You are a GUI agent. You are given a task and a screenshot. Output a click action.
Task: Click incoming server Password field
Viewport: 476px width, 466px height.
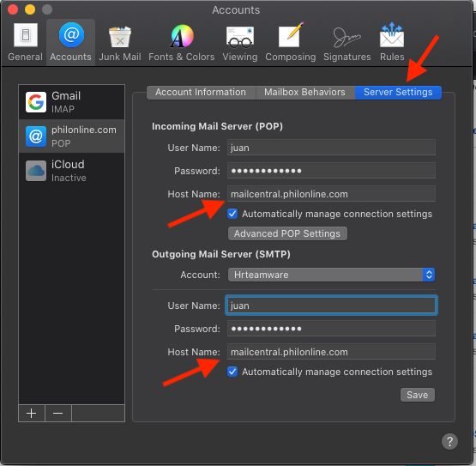[331, 171]
